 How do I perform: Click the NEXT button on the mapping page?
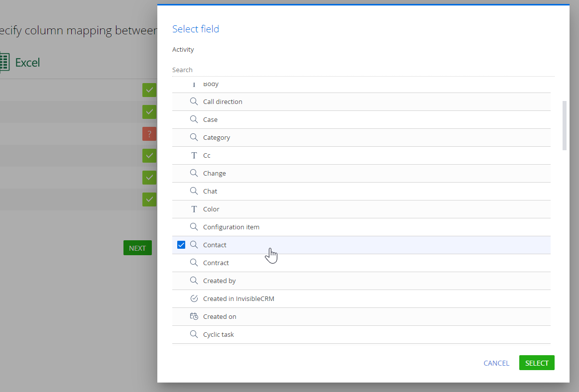tap(137, 248)
